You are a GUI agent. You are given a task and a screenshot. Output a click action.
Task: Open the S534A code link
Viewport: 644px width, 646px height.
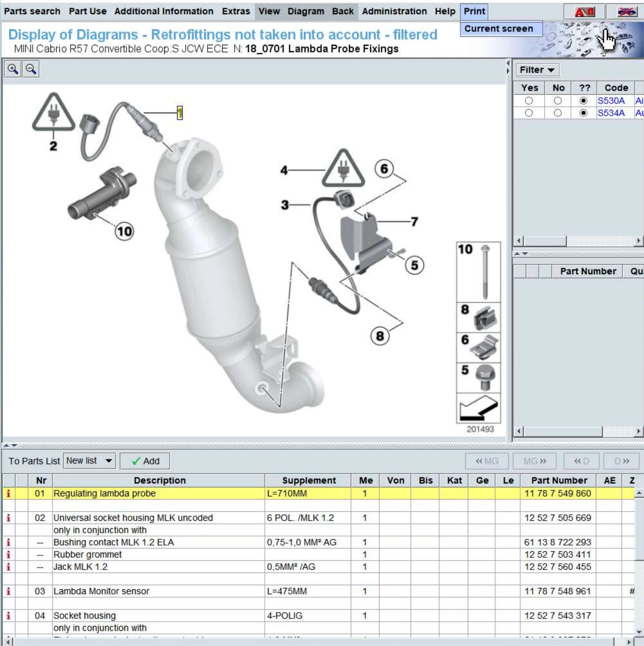point(611,113)
